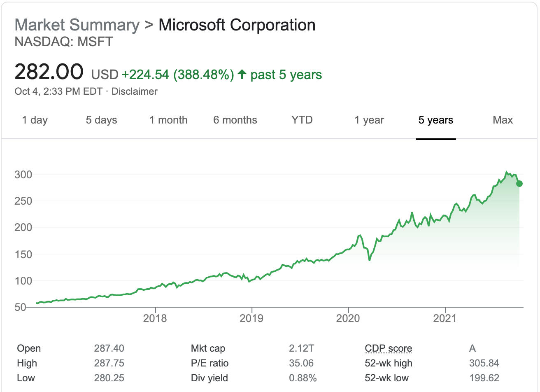Show the 1 month chart range
540x392 pixels.
pos(168,120)
